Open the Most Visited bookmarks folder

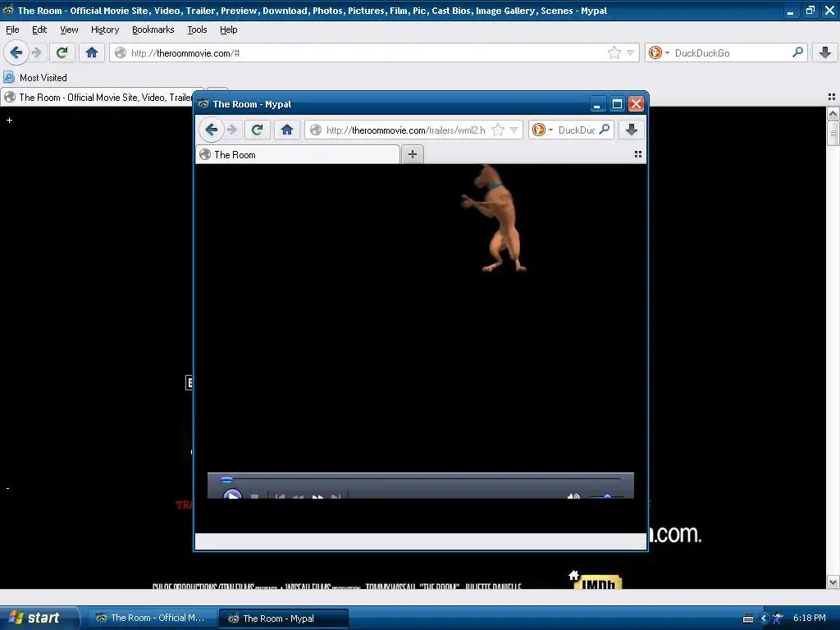click(35, 78)
